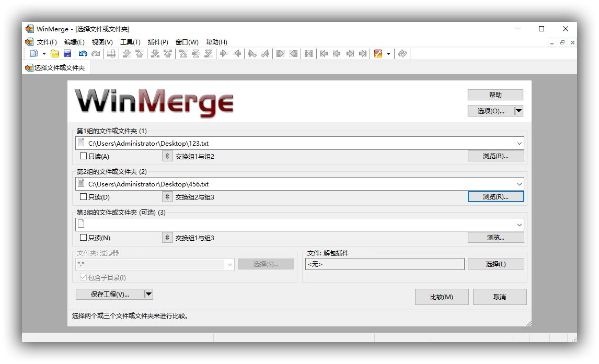This screenshot has height=364, width=599.
Task: Click the Undo toolbar icon
Action: pyautogui.click(x=83, y=53)
